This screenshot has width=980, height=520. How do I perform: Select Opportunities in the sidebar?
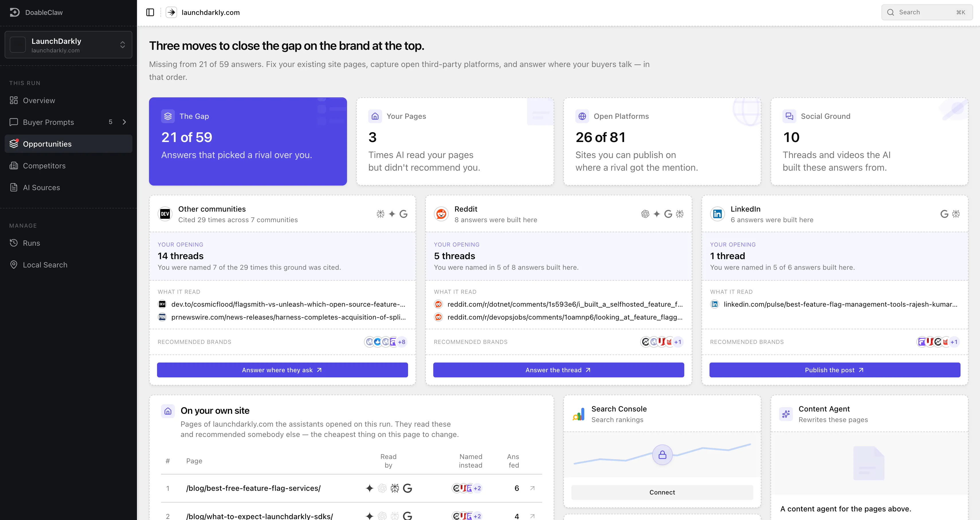coord(68,144)
